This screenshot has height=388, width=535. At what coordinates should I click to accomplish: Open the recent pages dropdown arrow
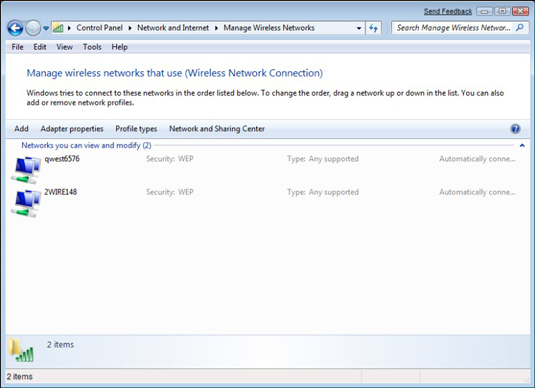46,28
